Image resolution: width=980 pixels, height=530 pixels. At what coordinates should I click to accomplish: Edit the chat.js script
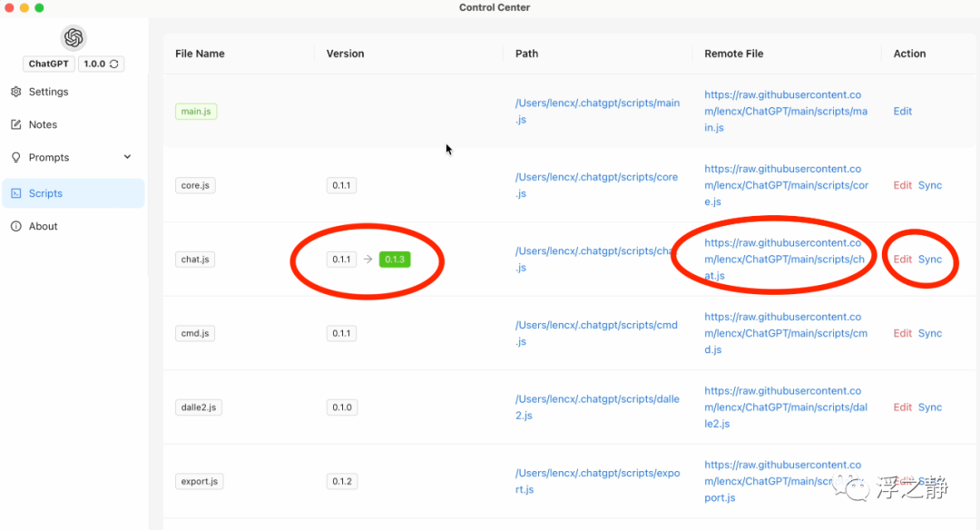coord(903,260)
